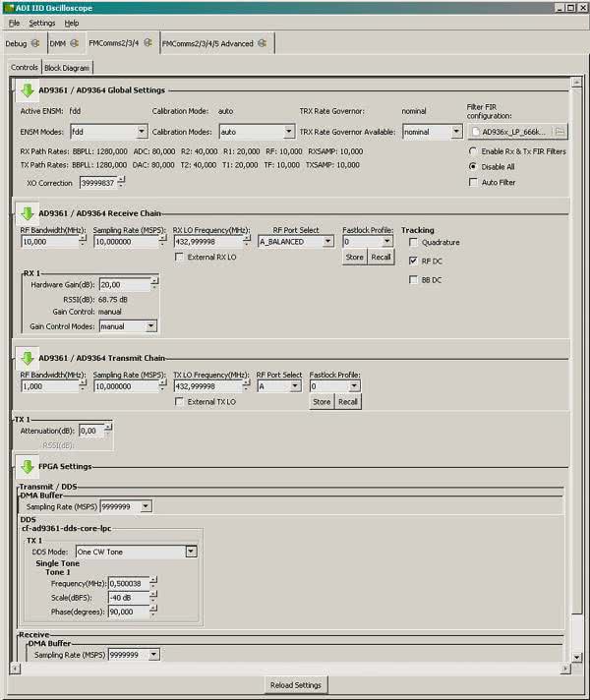Toggle the External RX LO checkbox

(179, 257)
